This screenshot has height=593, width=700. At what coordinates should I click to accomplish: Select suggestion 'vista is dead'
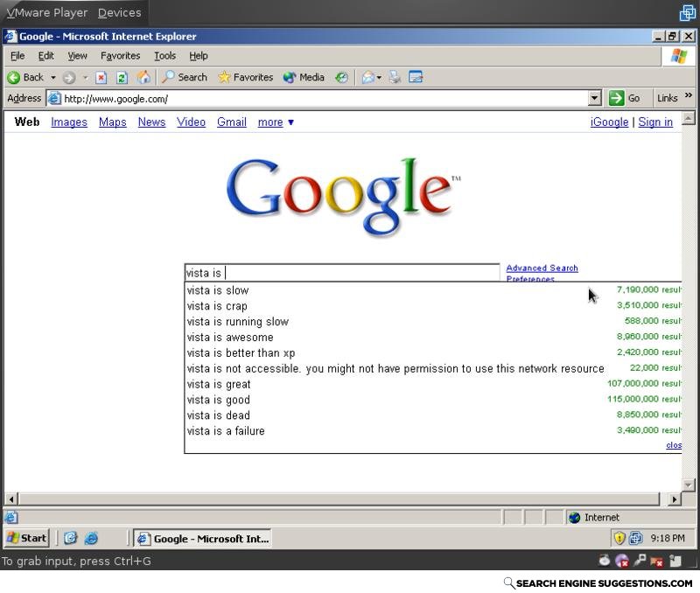(x=433, y=415)
